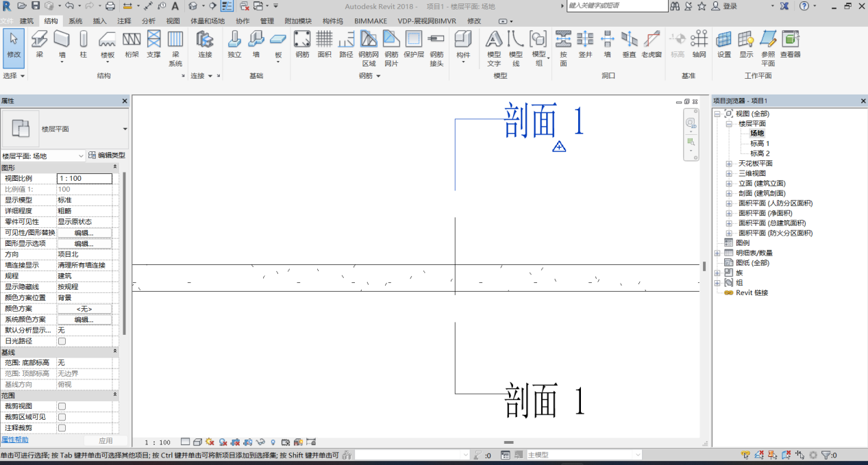Choose the 支撑 (Brace) tool
This screenshot has width=868, height=465.
tap(153, 40)
